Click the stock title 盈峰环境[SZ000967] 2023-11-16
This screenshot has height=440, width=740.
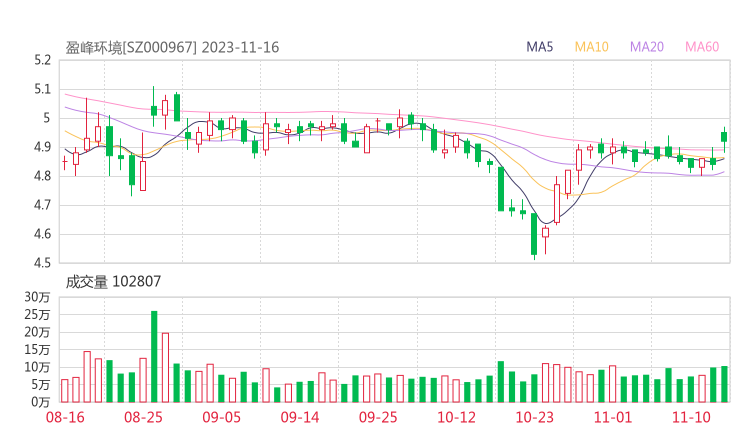172,48
